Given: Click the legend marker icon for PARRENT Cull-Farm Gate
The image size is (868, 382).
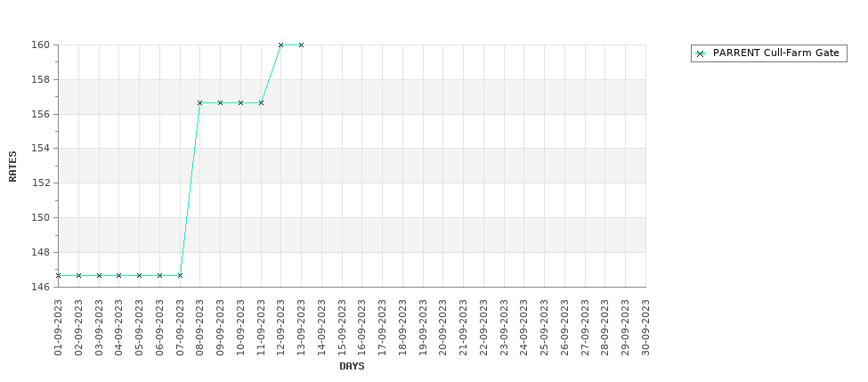Looking at the screenshot, I should coord(701,53).
